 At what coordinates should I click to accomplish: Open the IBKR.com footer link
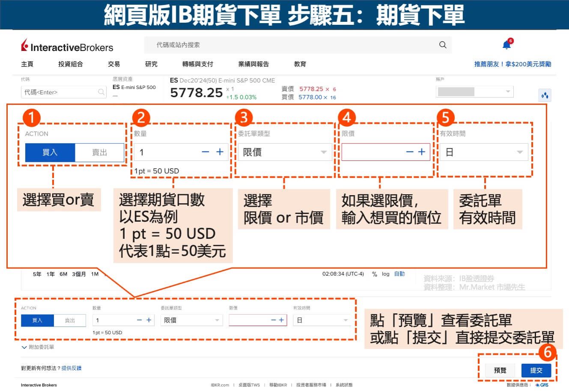[x=220, y=385]
